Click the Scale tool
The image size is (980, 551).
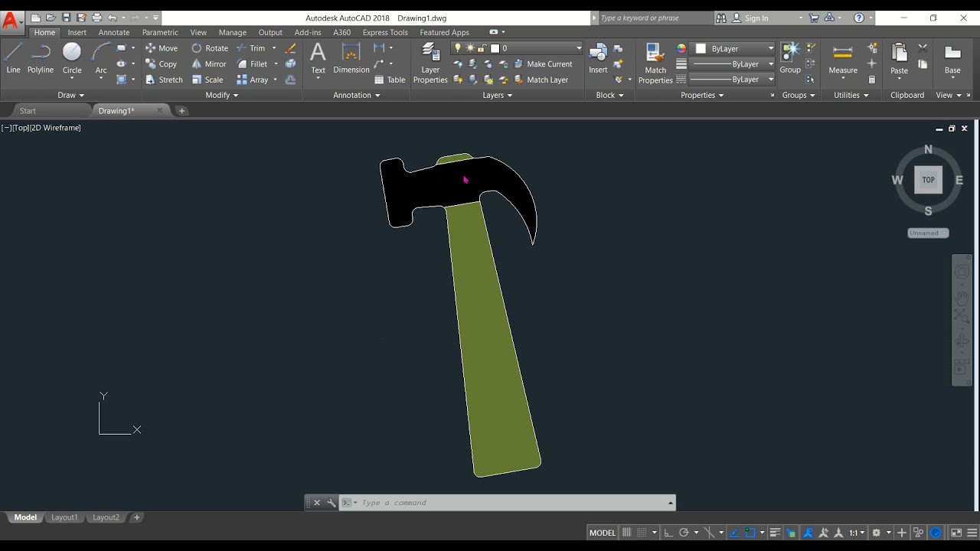click(207, 80)
